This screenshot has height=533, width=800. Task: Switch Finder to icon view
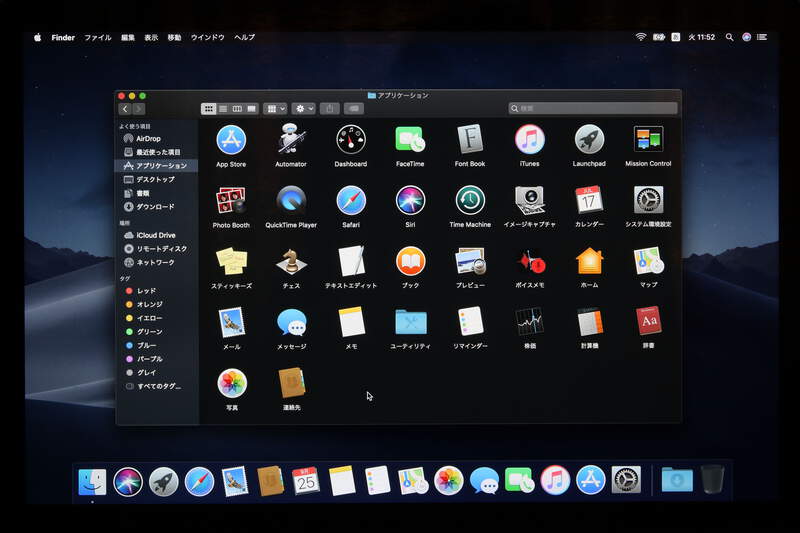pyautogui.click(x=208, y=109)
